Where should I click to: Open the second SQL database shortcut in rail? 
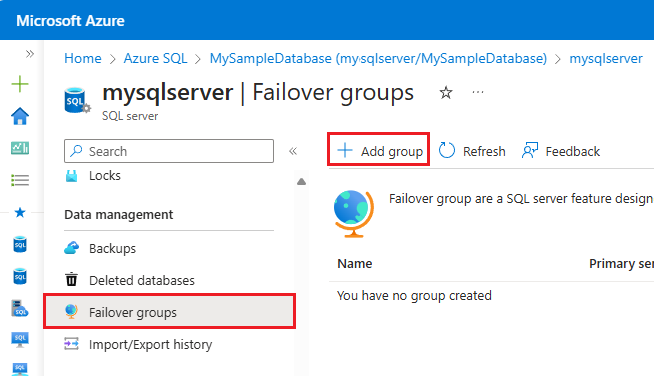tap(20, 277)
